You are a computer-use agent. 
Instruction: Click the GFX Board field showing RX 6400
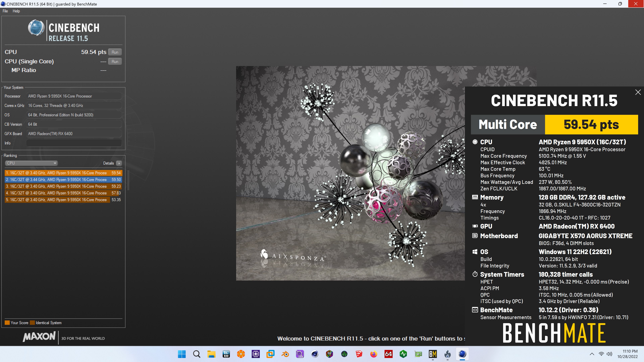pos(74,134)
